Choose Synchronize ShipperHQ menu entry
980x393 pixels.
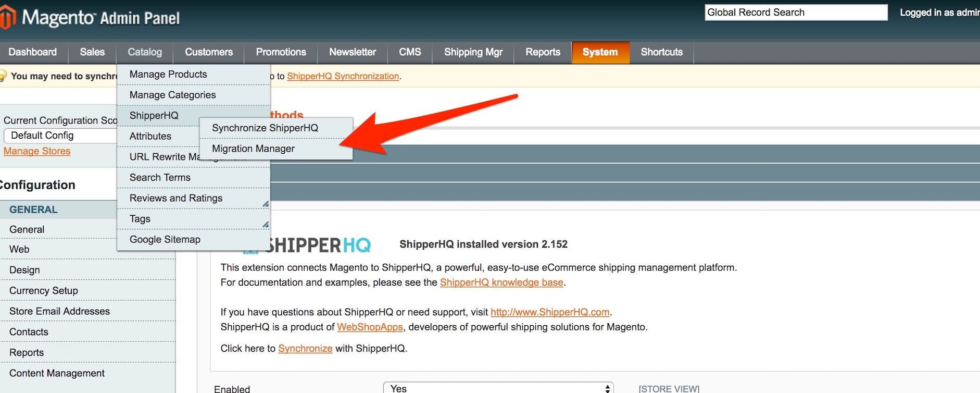tap(265, 128)
